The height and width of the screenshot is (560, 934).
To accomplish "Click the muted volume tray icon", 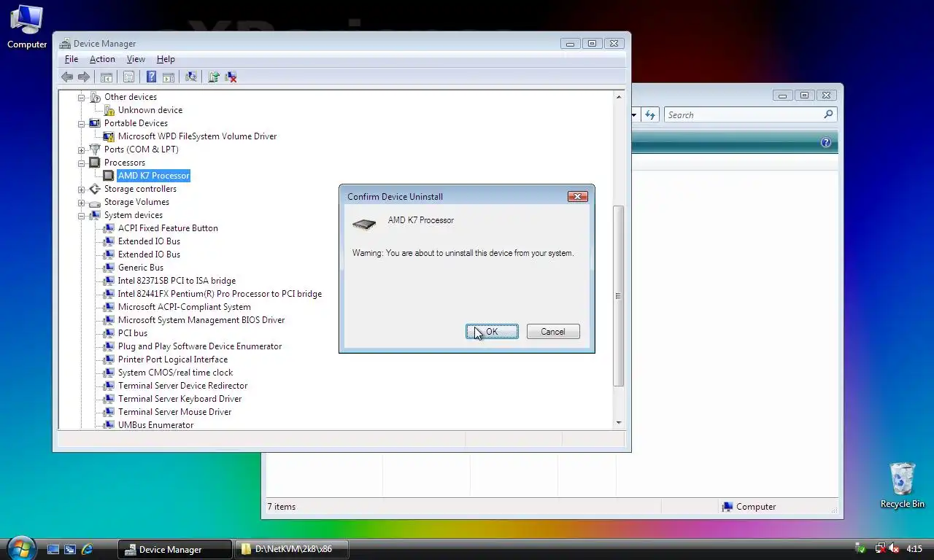I will (x=893, y=548).
